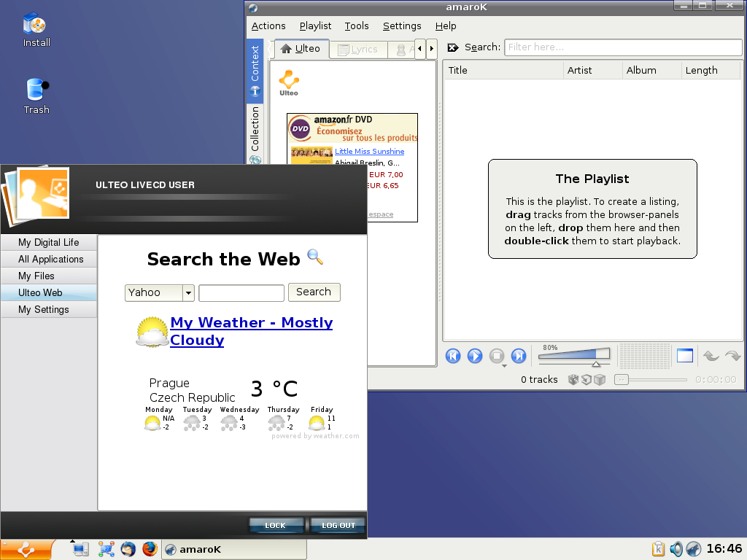Open the Trash desktop icon
The width and height of the screenshot is (747, 560).
tap(36, 96)
